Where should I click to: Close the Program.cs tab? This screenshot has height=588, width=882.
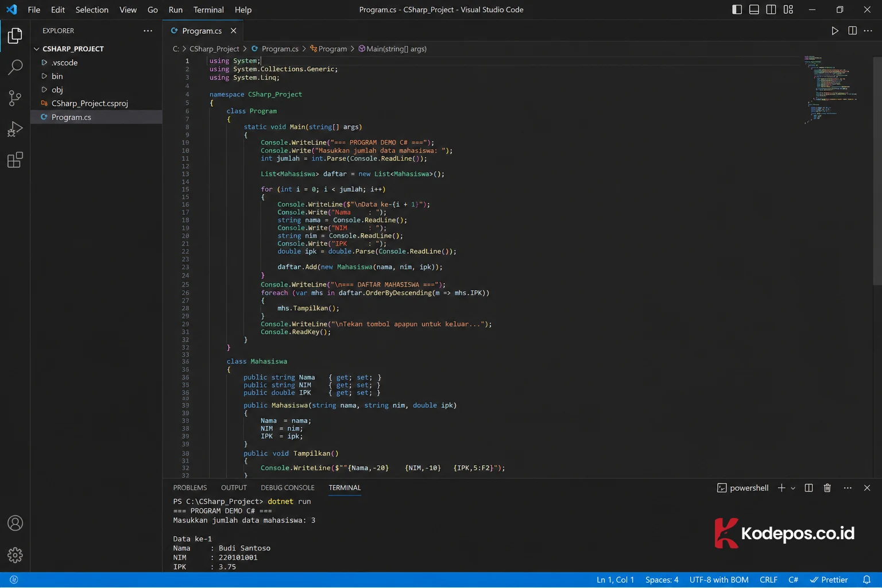(x=234, y=31)
